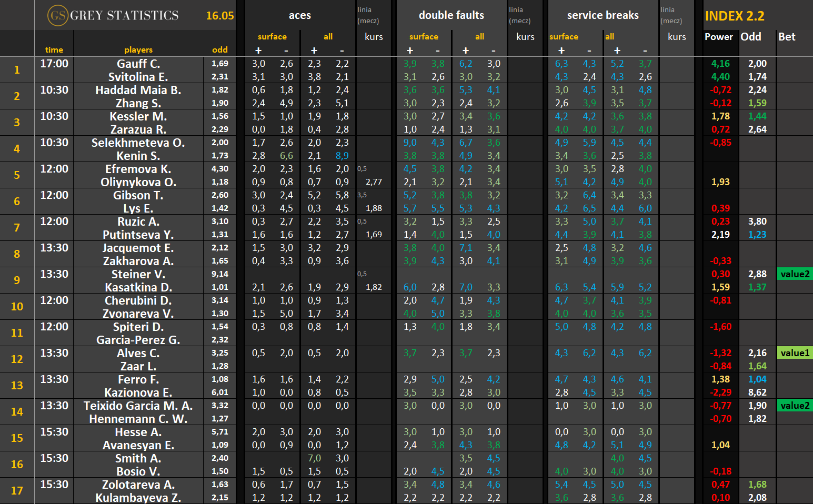Click the INDEX 2.2 heading
This screenshot has height=504, width=813.
coord(735,16)
